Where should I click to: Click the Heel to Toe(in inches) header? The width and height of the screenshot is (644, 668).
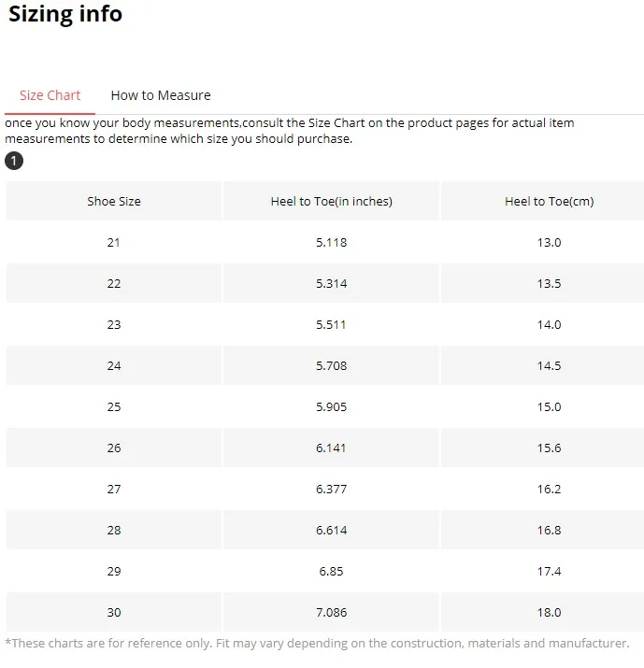(332, 201)
